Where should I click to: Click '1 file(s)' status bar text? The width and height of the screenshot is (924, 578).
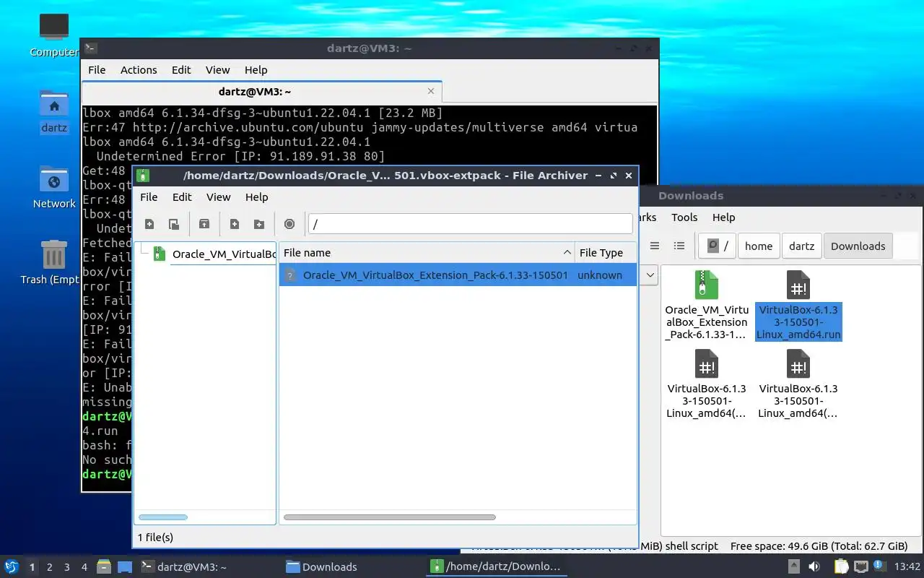tap(155, 538)
